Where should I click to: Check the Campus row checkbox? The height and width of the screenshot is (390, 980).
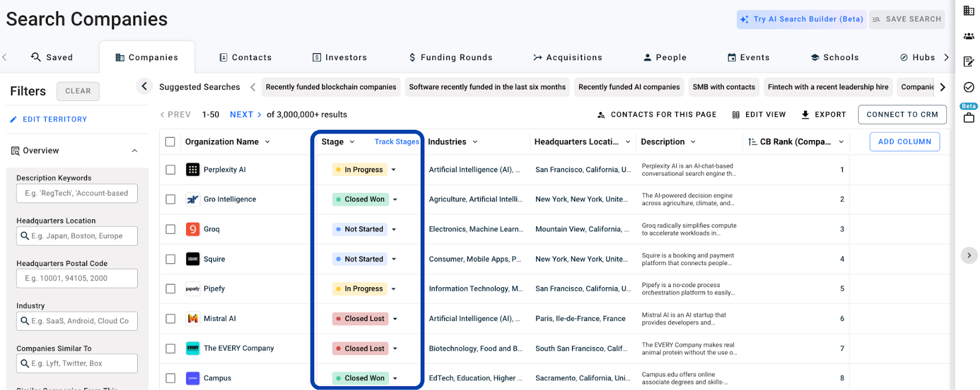click(170, 378)
